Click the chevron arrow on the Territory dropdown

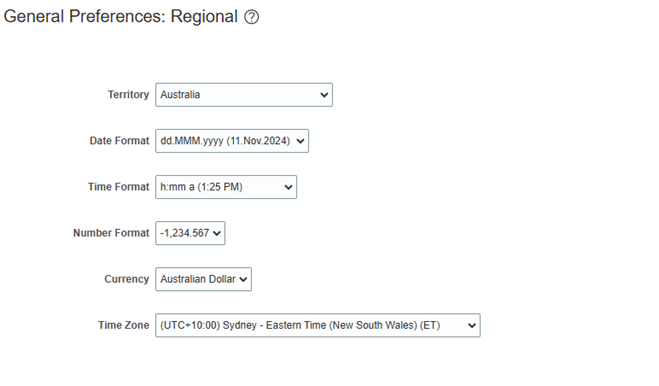click(x=324, y=95)
